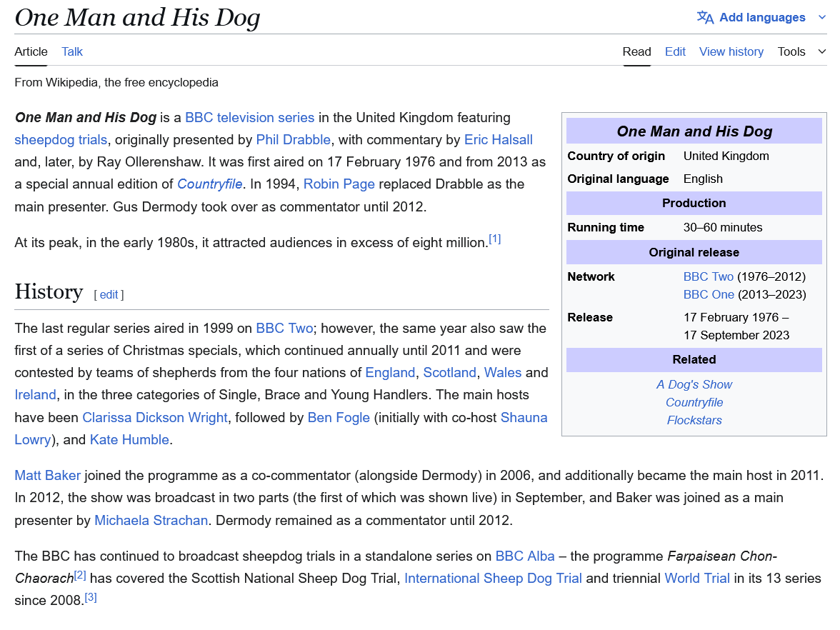Viewport: 840px width, 630px height.
Task: Follow the Wales link
Action: (503, 373)
